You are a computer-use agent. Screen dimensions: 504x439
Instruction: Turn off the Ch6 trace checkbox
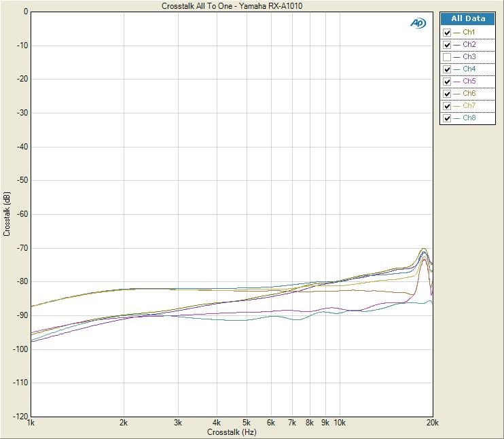(x=447, y=94)
